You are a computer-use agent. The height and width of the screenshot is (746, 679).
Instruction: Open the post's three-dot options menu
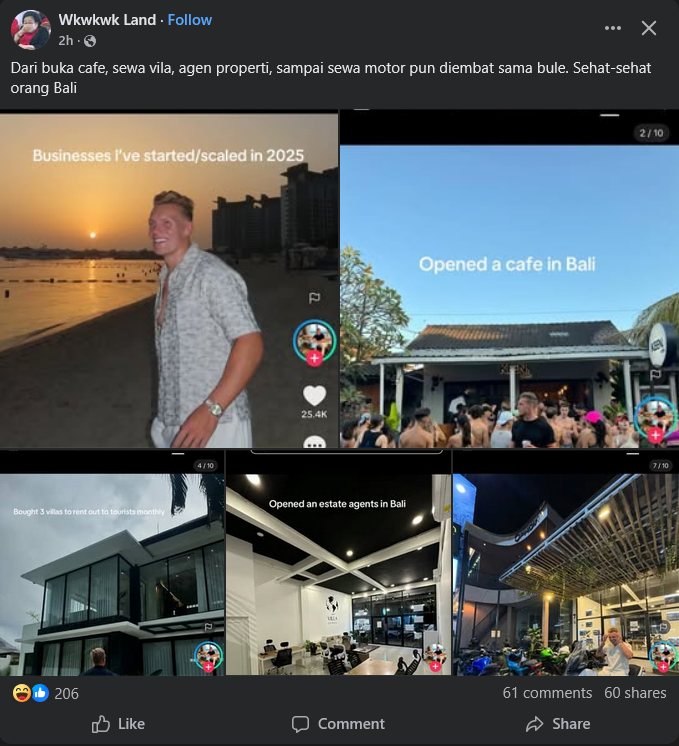point(612,28)
